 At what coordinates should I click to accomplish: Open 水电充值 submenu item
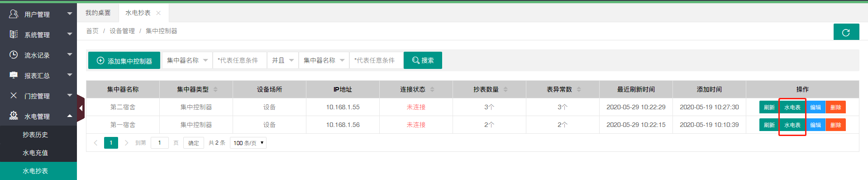[38, 153]
